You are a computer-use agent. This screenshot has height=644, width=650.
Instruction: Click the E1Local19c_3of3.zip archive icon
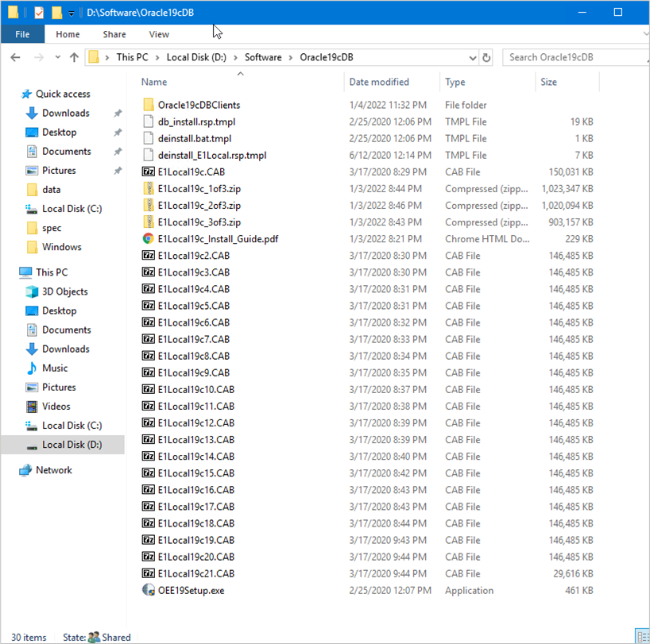[x=149, y=222]
